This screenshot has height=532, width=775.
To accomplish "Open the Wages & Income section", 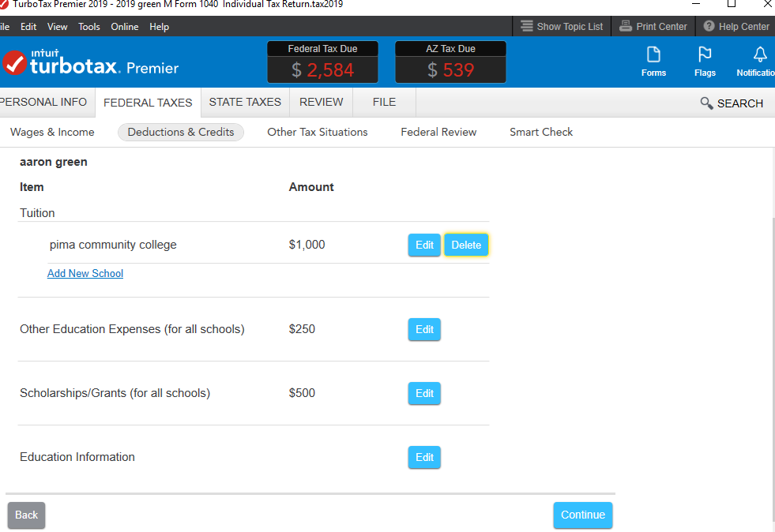I will [52, 133].
